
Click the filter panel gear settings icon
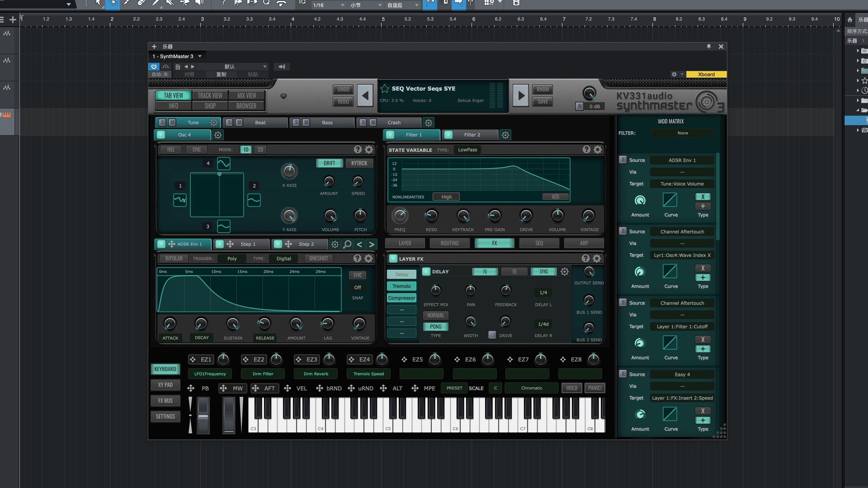click(598, 150)
